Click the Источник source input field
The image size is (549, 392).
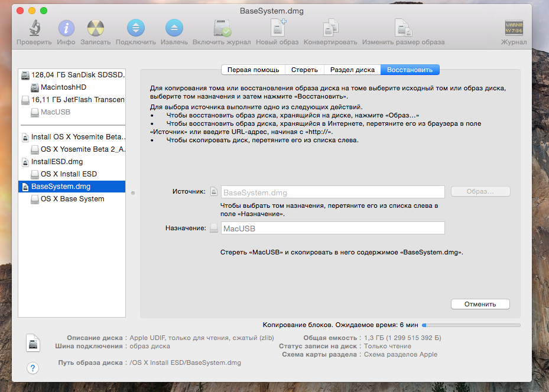click(333, 192)
